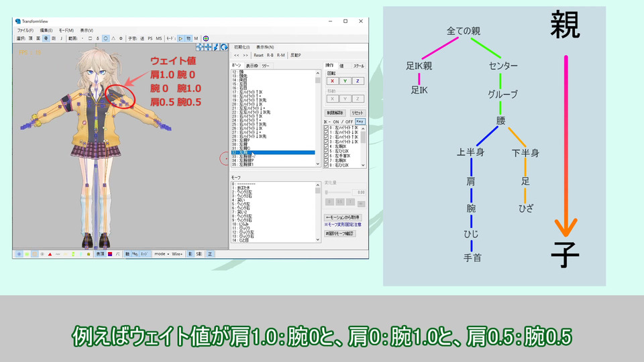Click the << previous button
The image size is (644, 362).
pyautogui.click(x=237, y=55)
